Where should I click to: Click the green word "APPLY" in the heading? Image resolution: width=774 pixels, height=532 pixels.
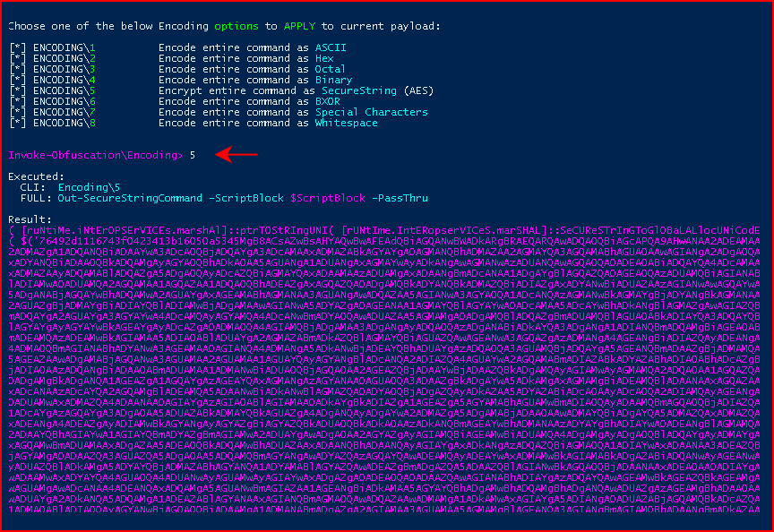[x=299, y=26]
